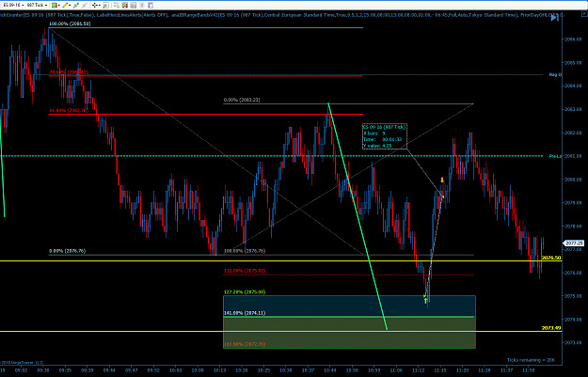Select the pencil drawing tools icon

(65, 6)
